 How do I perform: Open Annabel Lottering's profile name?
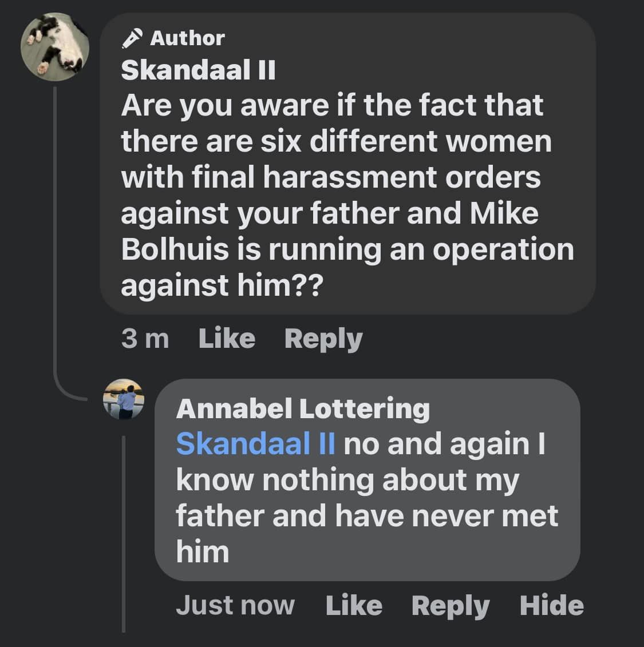click(x=302, y=408)
